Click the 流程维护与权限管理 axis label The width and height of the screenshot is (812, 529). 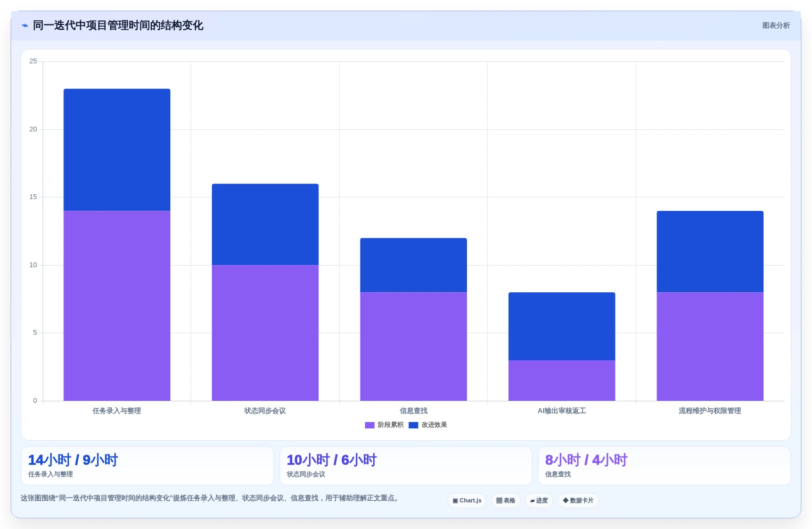coord(710,411)
